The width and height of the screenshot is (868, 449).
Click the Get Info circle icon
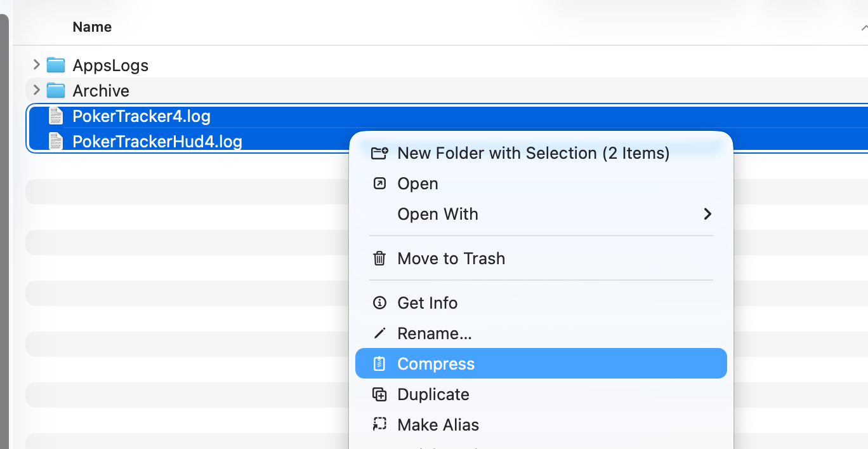379,303
